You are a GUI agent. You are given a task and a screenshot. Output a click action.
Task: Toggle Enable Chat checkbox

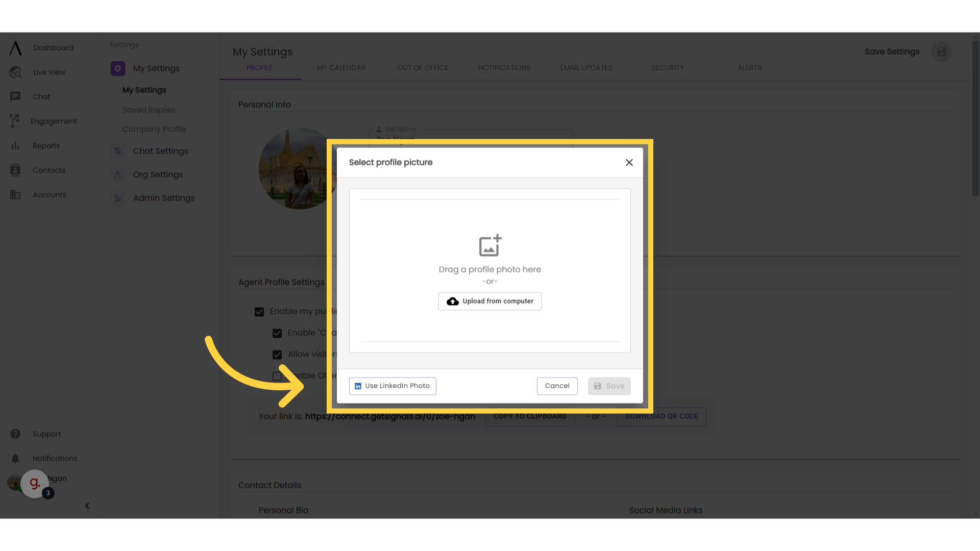(x=277, y=333)
